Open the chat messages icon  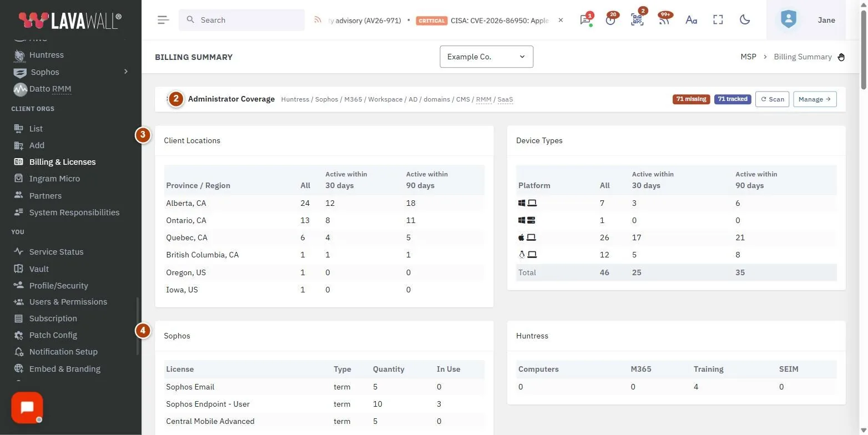(585, 20)
